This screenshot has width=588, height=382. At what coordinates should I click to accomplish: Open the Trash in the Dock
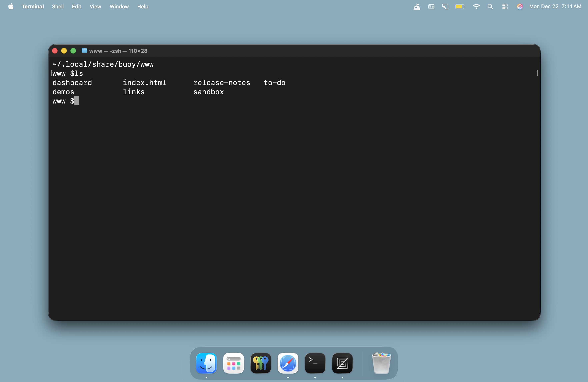click(x=381, y=363)
